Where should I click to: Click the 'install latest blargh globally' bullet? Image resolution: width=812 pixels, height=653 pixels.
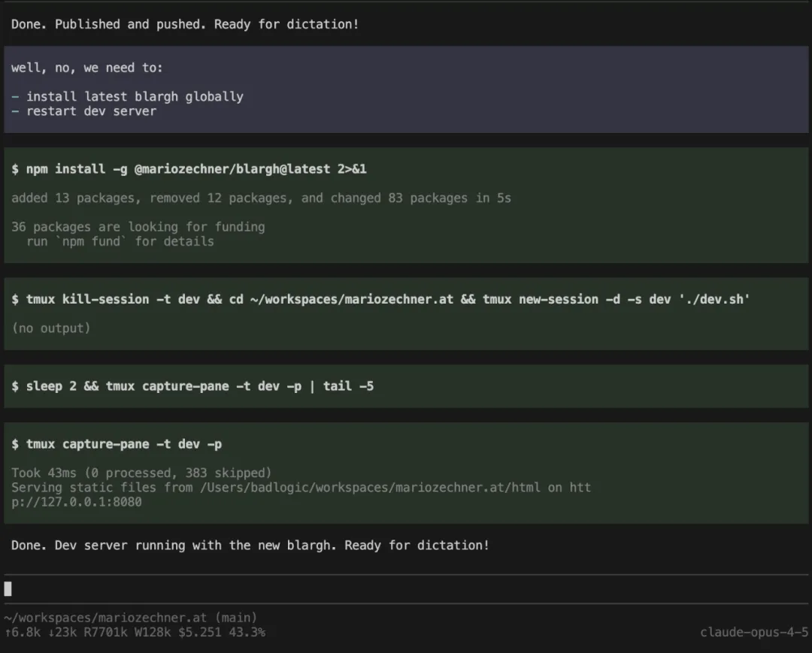128,96
